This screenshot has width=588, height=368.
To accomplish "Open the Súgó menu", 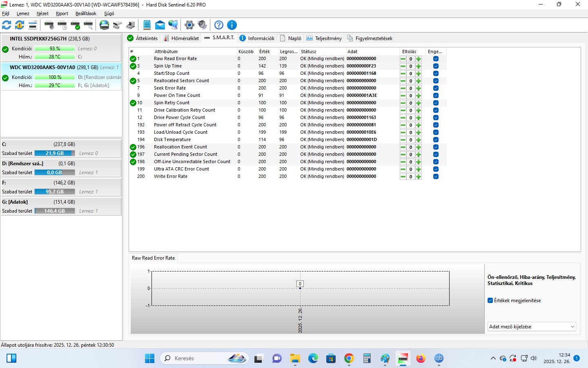I will (109, 13).
